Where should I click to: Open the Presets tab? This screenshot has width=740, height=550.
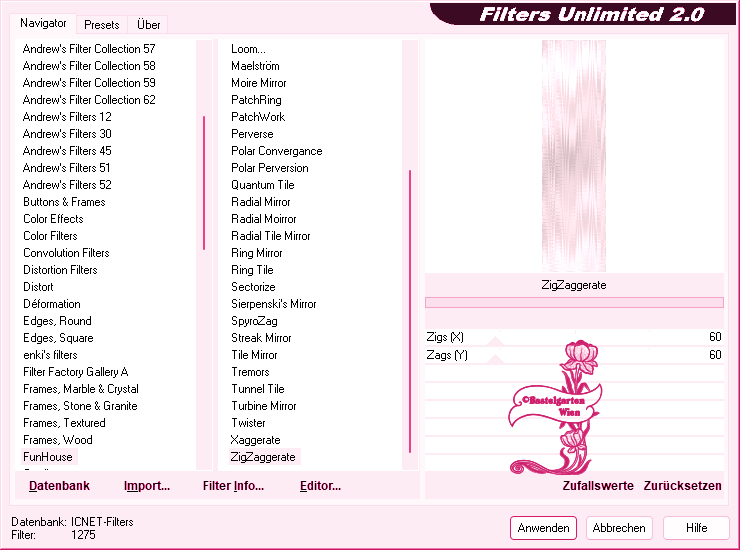101,25
